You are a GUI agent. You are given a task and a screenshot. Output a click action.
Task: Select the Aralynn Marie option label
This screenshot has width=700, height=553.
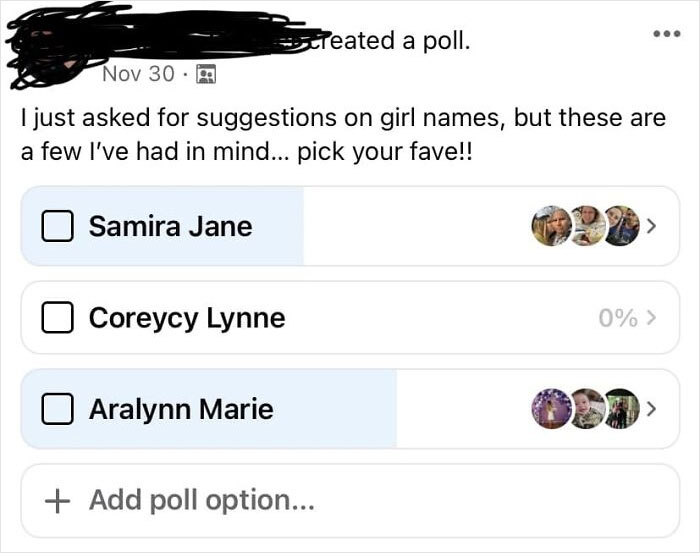[181, 410]
